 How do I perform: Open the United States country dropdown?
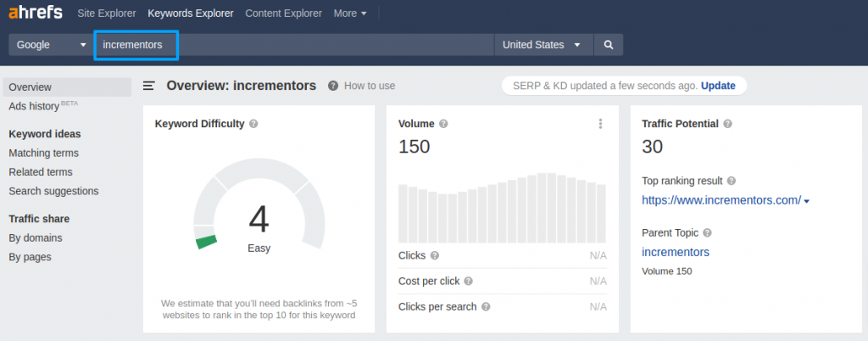click(543, 45)
